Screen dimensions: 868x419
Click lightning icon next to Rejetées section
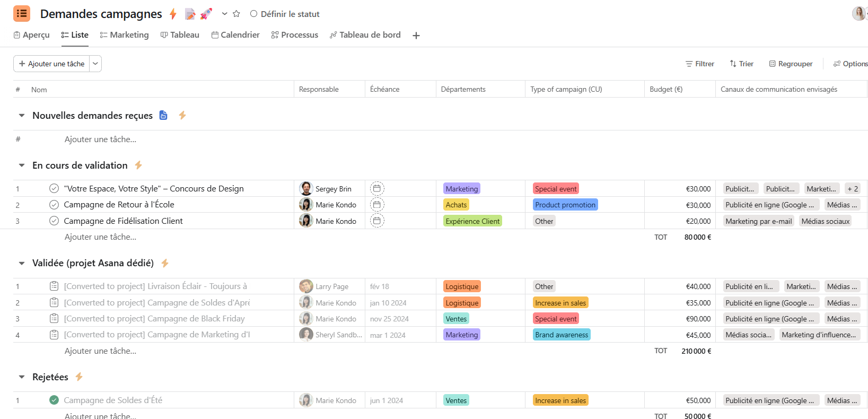coord(79,377)
